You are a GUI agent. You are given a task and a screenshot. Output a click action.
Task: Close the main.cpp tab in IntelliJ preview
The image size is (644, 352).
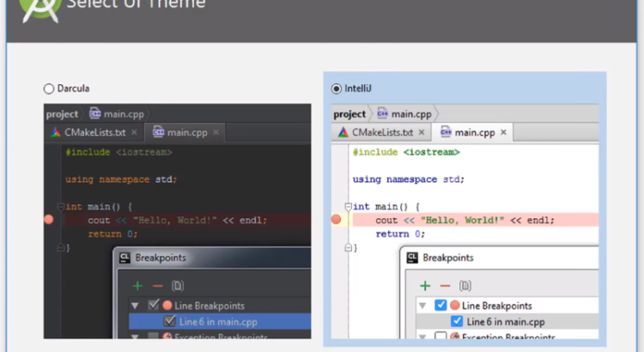(503, 132)
